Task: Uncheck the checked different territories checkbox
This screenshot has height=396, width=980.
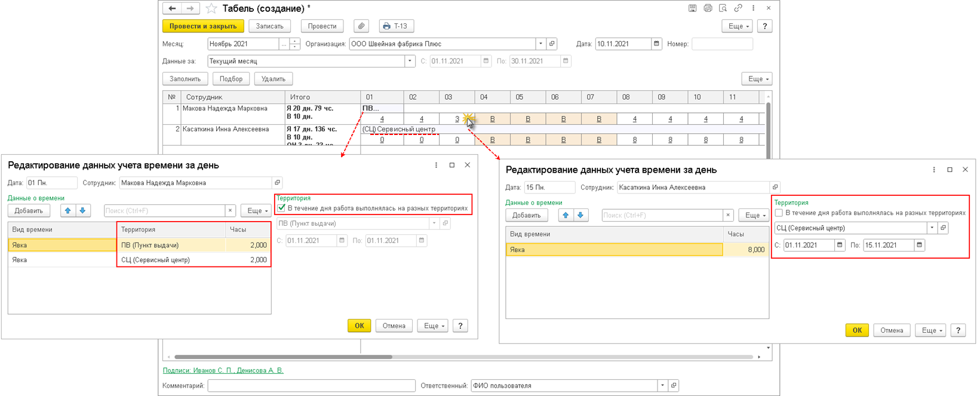Action: 282,208
